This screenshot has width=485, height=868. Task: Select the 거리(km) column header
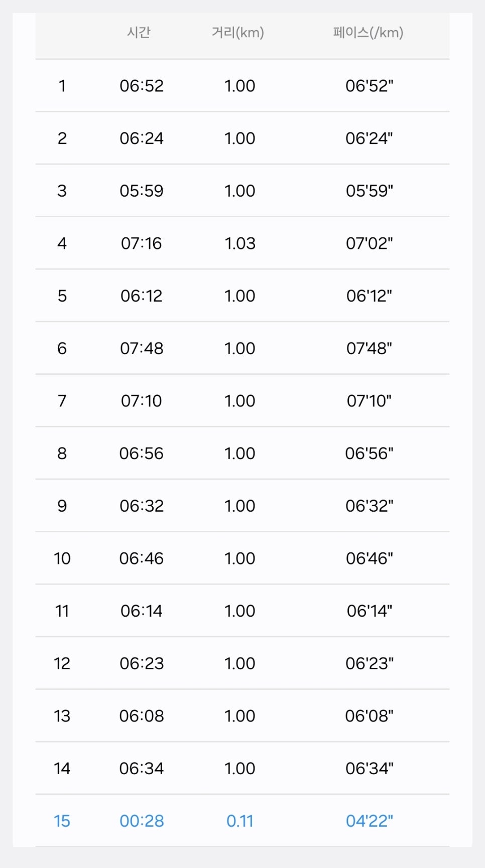click(x=238, y=33)
